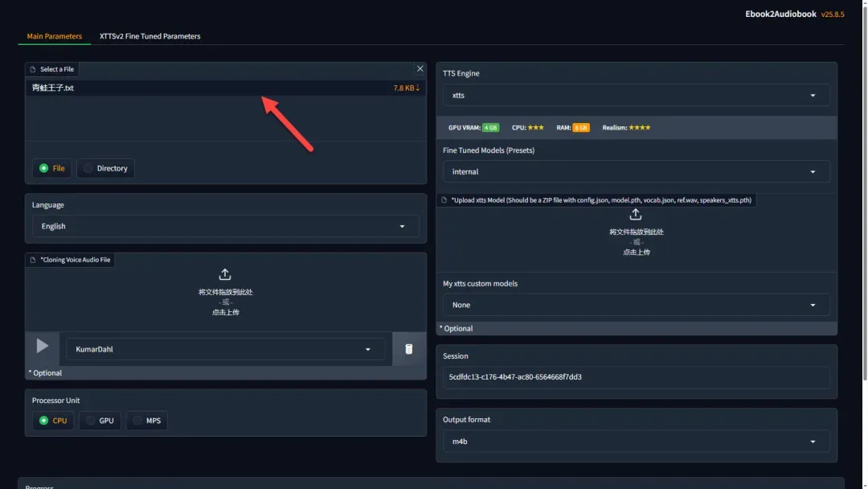Screen dimensions: 868x489
Task: Delete the selected voice with trash icon
Action: 408,349
